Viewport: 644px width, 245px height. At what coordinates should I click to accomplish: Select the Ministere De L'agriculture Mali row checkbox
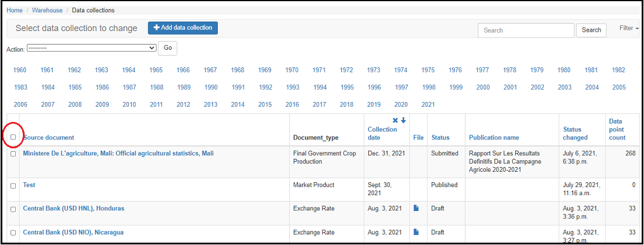13,154
